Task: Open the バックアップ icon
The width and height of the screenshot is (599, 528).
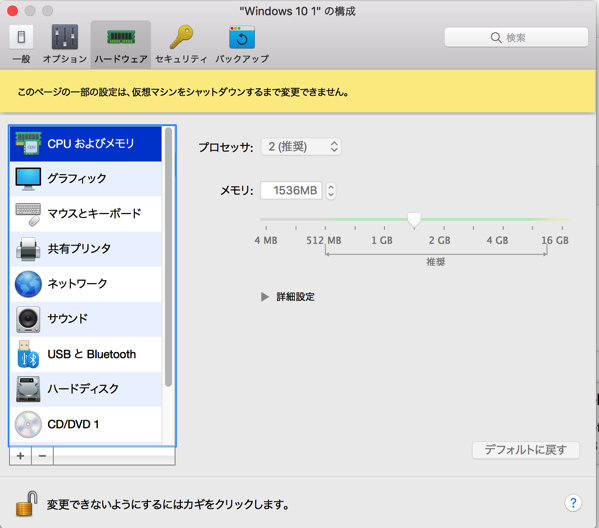Action: point(242,37)
